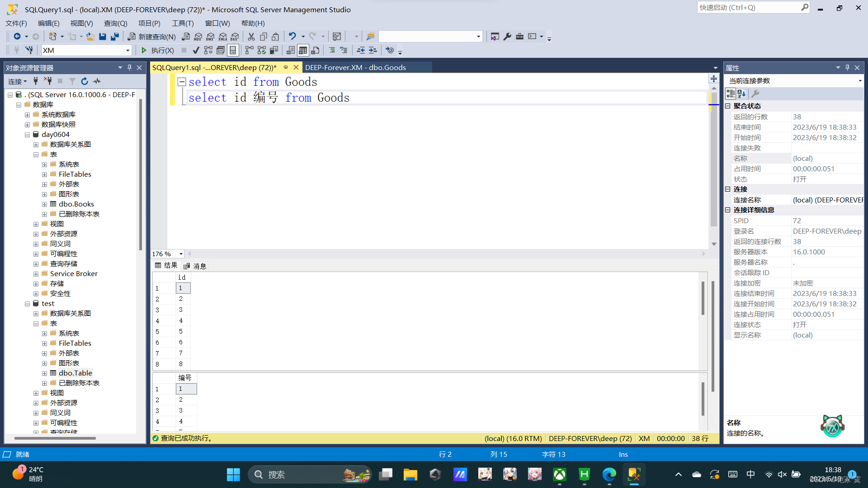Expand the dbo.Table tree node
868x488 pixels.
click(44, 373)
